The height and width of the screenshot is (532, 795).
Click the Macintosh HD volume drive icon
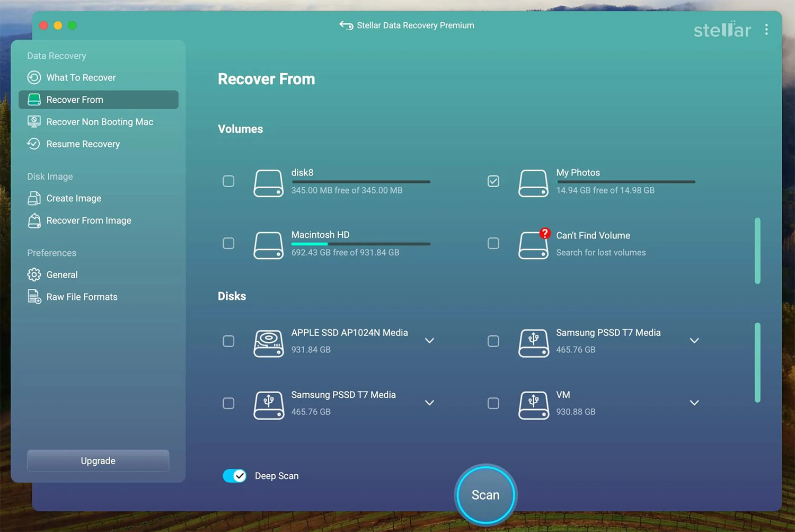tap(268, 245)
